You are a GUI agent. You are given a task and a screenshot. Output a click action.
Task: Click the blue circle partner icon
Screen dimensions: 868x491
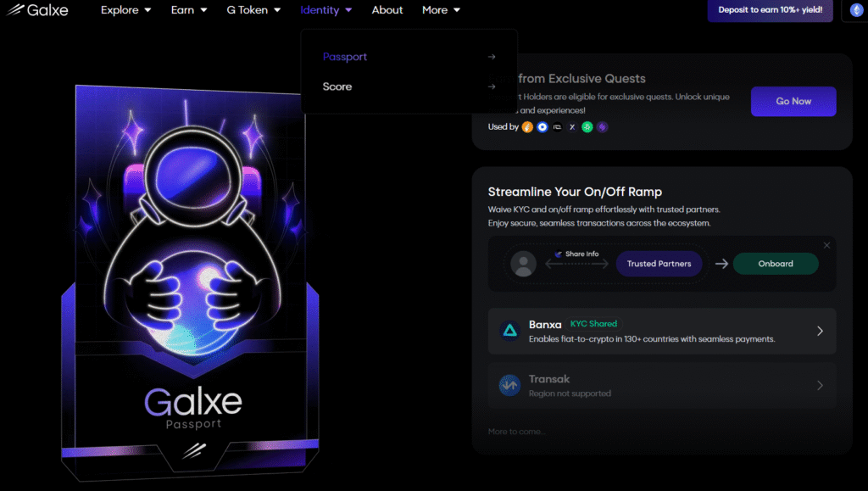pyautogui.click(x=542, y=127)
